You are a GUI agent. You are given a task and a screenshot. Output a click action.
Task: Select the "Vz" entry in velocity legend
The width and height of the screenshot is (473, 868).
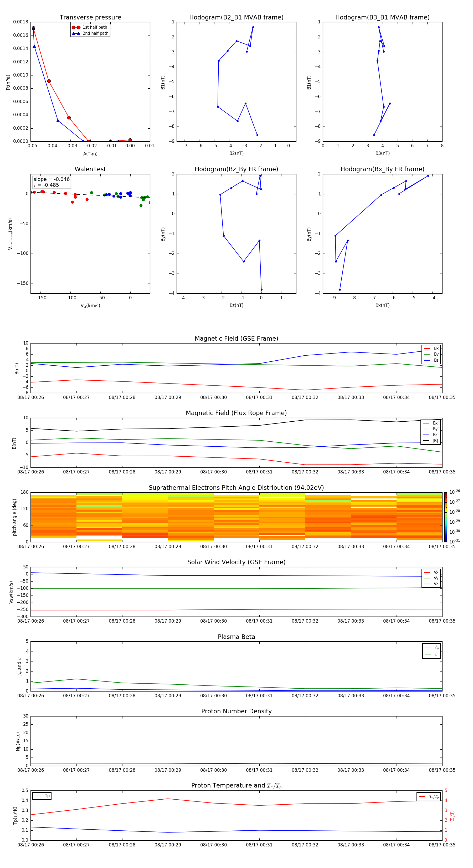[431, 584]
